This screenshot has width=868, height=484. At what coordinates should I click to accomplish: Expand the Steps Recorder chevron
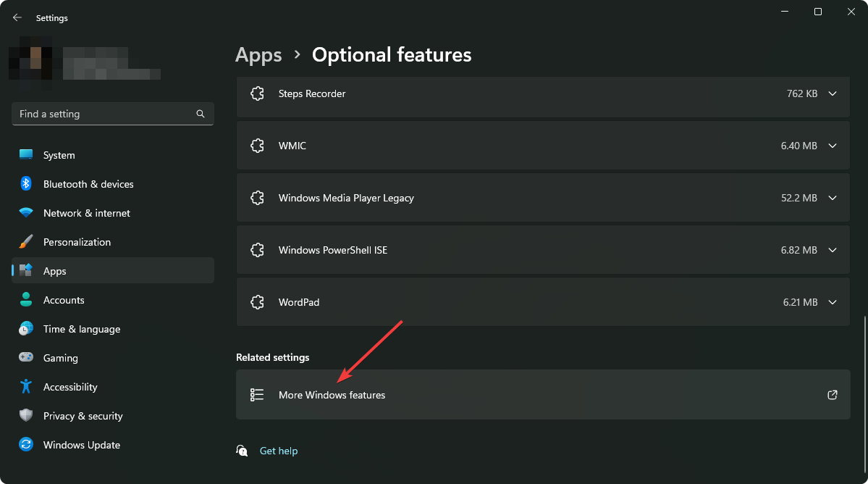(x=832, y=93)
